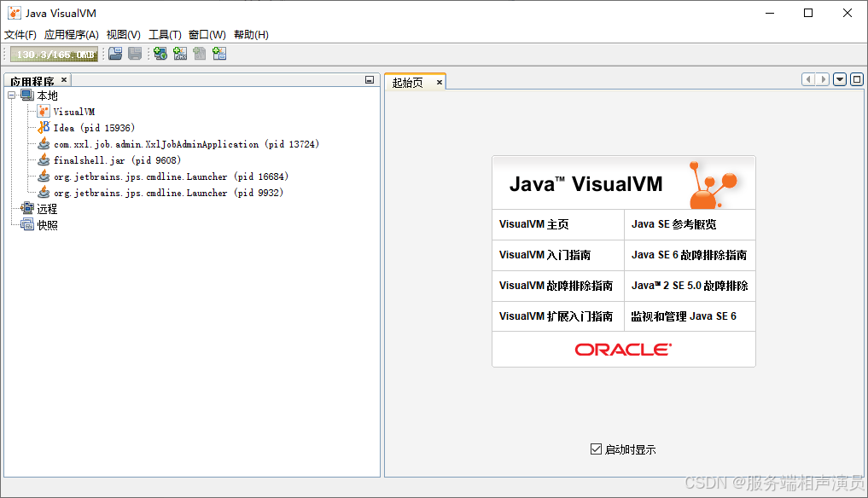Toggle the 启动时显示 checkbox
Image resolution: width=868 pixels, height=498 pixels.
(x=597, y=449)
